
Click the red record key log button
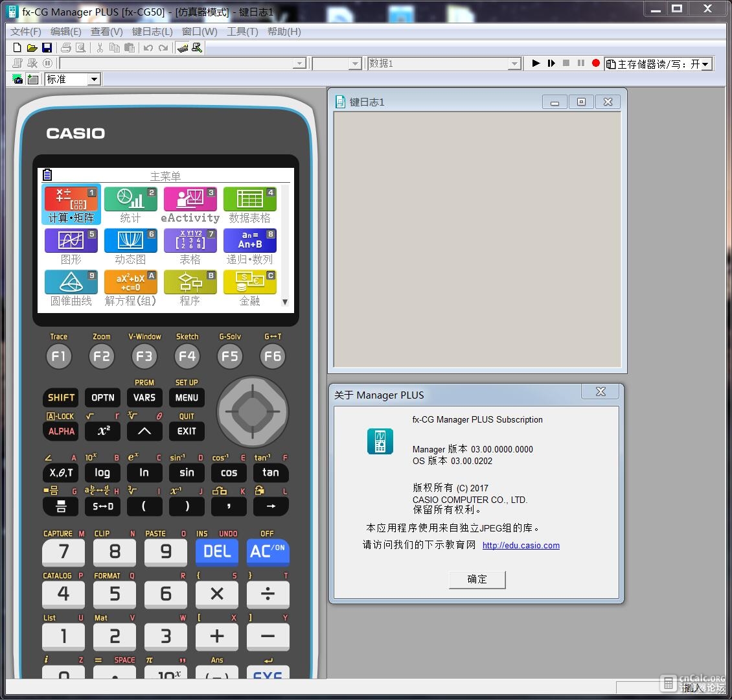click(x=596, y=63)
